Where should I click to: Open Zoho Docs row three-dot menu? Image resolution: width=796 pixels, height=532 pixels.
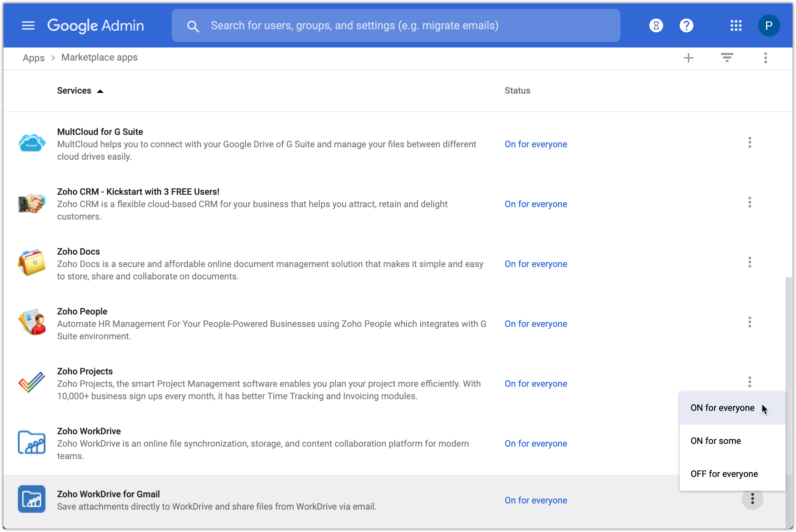[750, 262]
